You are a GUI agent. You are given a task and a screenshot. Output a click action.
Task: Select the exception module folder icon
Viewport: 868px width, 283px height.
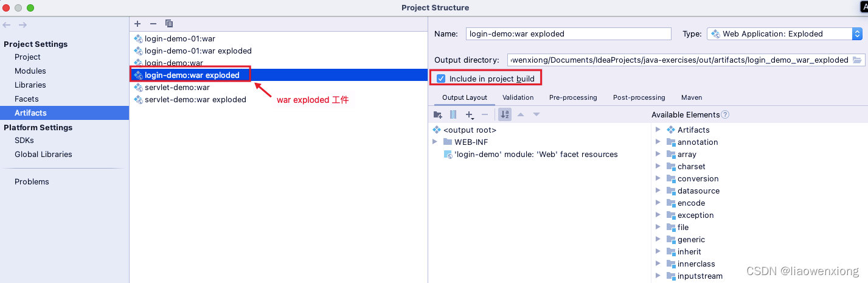671,215
